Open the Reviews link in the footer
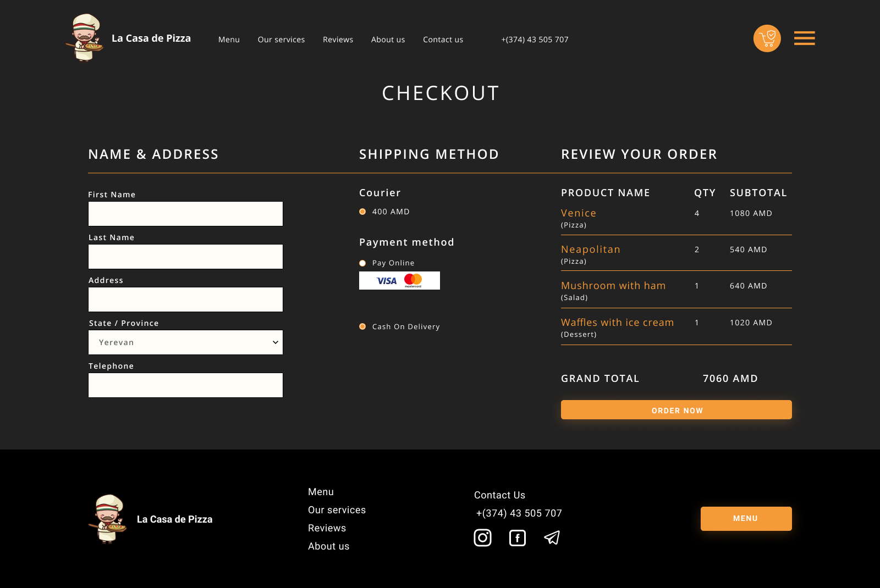This screenshot has width=880, height=588. tap(327, 528)
